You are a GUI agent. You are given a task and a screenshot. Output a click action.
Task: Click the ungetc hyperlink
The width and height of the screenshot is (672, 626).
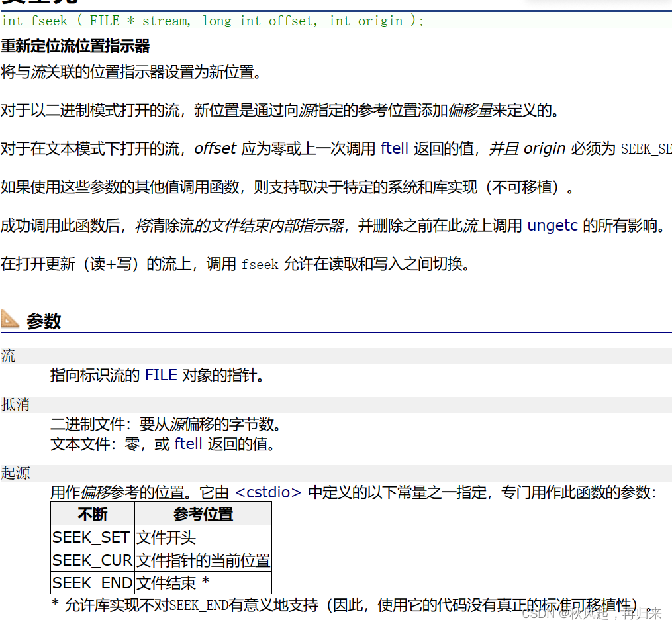[x=552, y=225]
